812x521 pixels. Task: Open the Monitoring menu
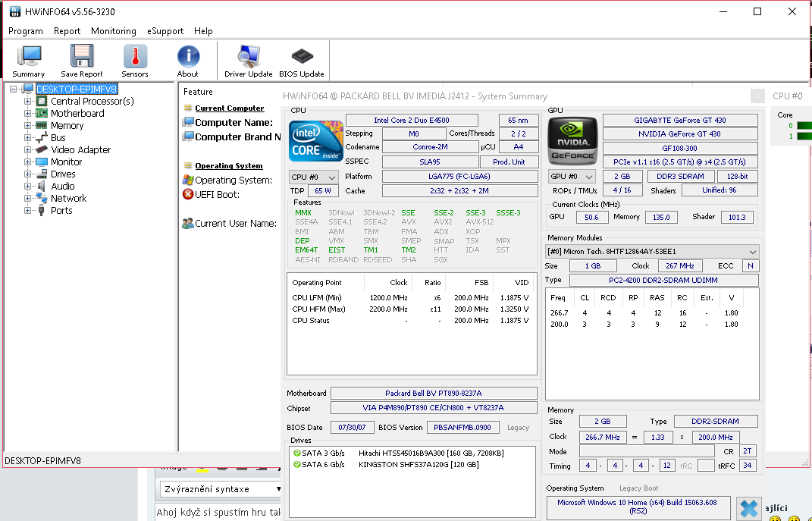click(114, 31)
